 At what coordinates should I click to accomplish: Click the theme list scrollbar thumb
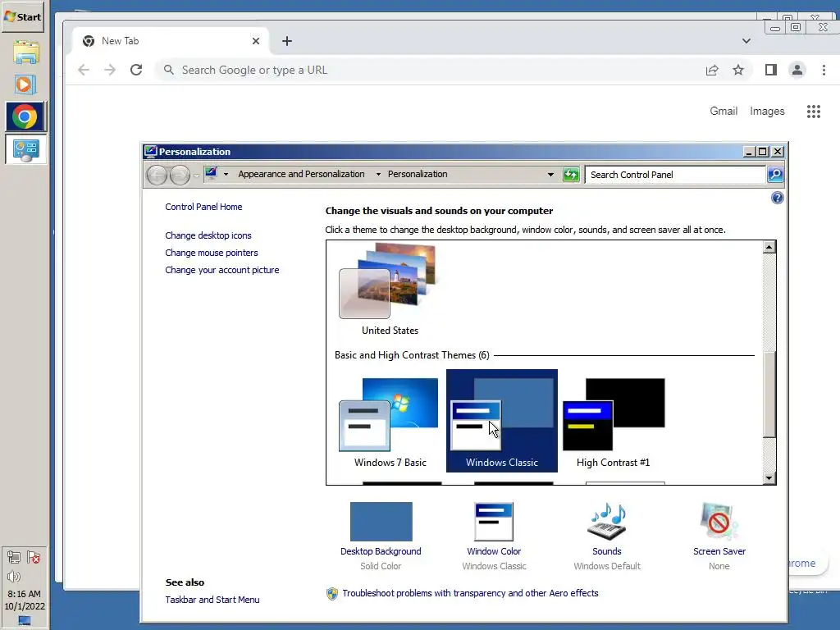769,395
